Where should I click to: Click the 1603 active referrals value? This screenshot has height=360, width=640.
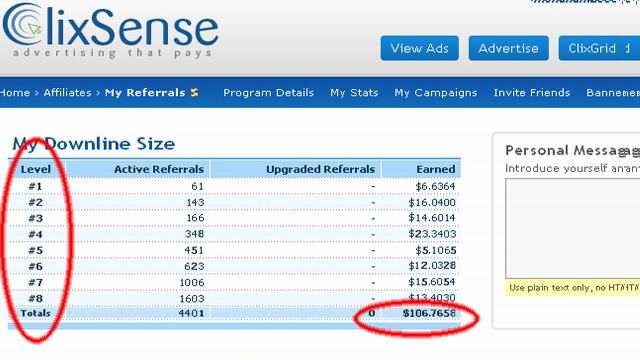pyautogui.click(x=192, y=298)
